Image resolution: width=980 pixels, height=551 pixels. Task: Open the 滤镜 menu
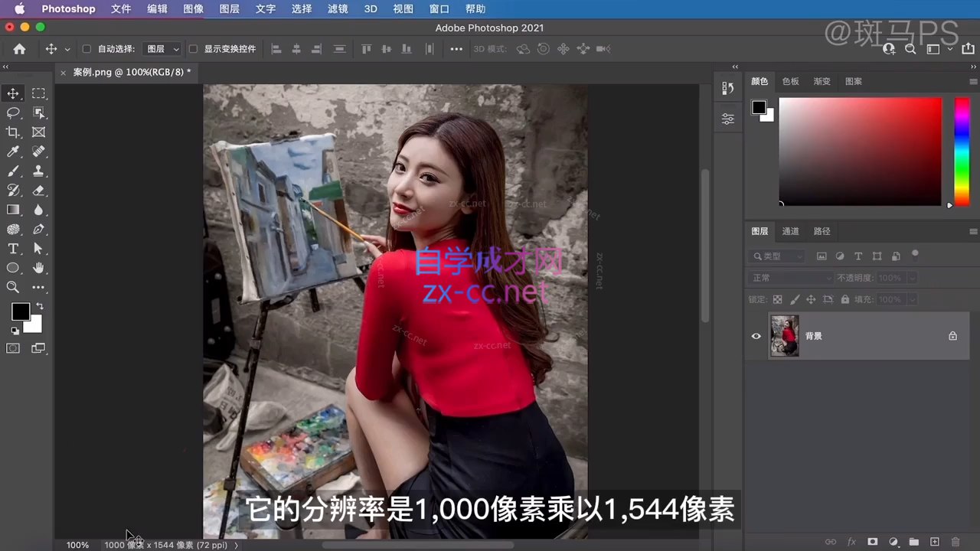[x=337, y=8]
